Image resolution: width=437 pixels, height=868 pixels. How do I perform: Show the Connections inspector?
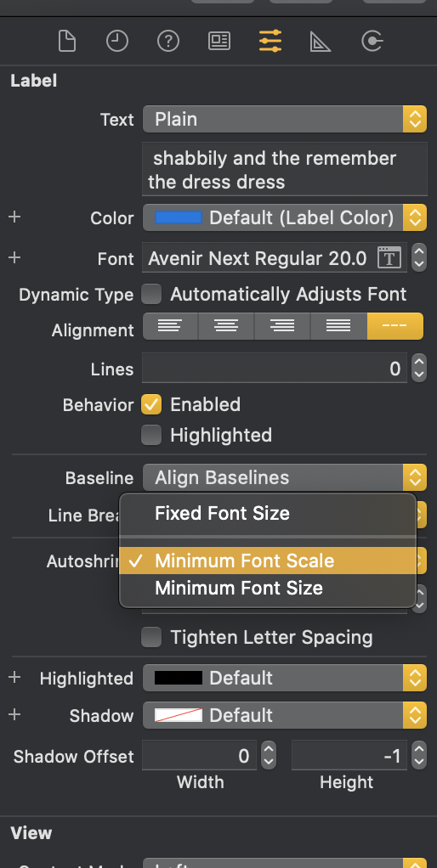[372, 42]
